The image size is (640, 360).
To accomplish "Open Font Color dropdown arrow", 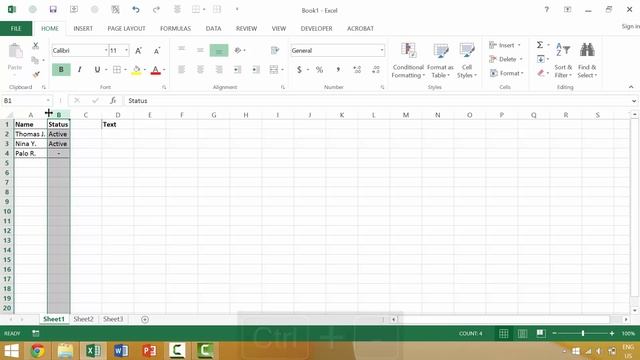I will pyautogui.click(x=164, y=70).
